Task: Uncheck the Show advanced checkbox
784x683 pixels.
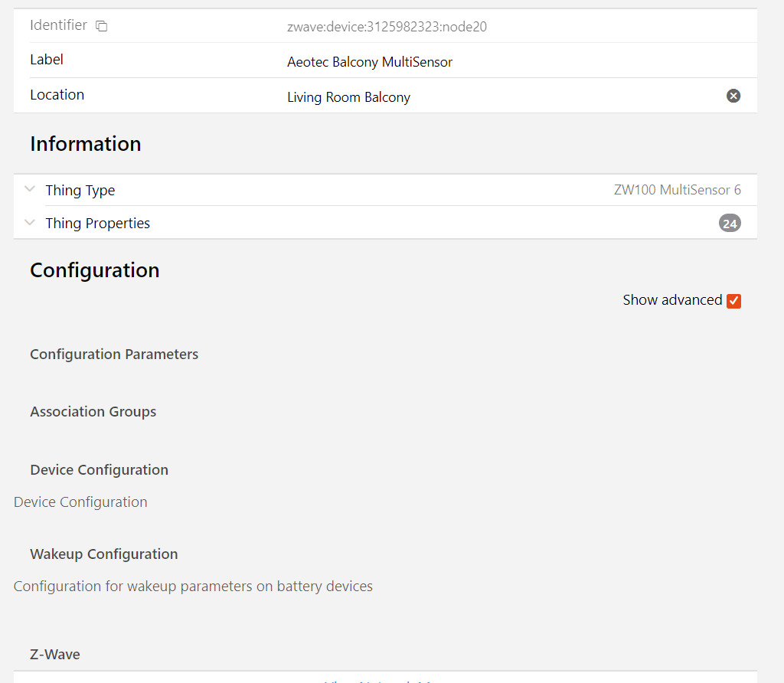Action: point(733,301)
